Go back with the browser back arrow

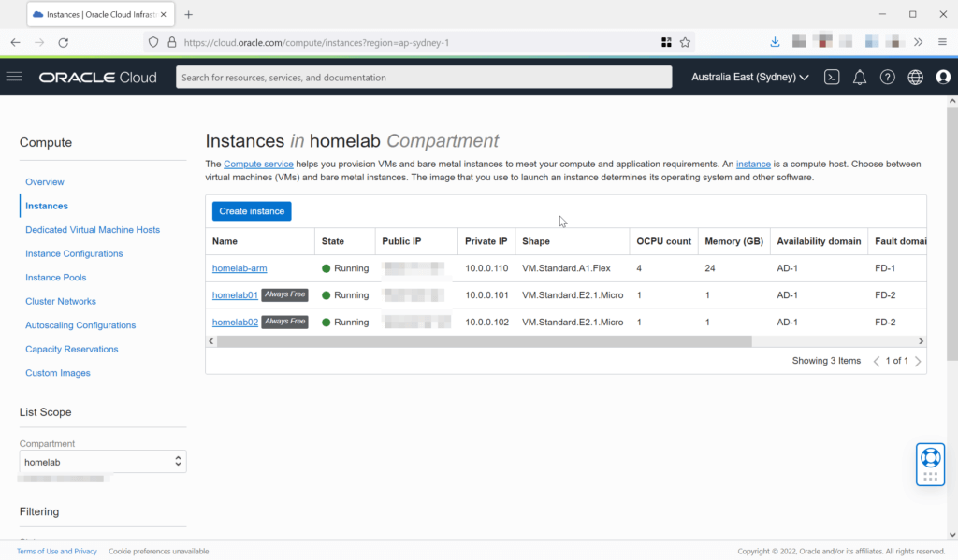tap(15, 42)
